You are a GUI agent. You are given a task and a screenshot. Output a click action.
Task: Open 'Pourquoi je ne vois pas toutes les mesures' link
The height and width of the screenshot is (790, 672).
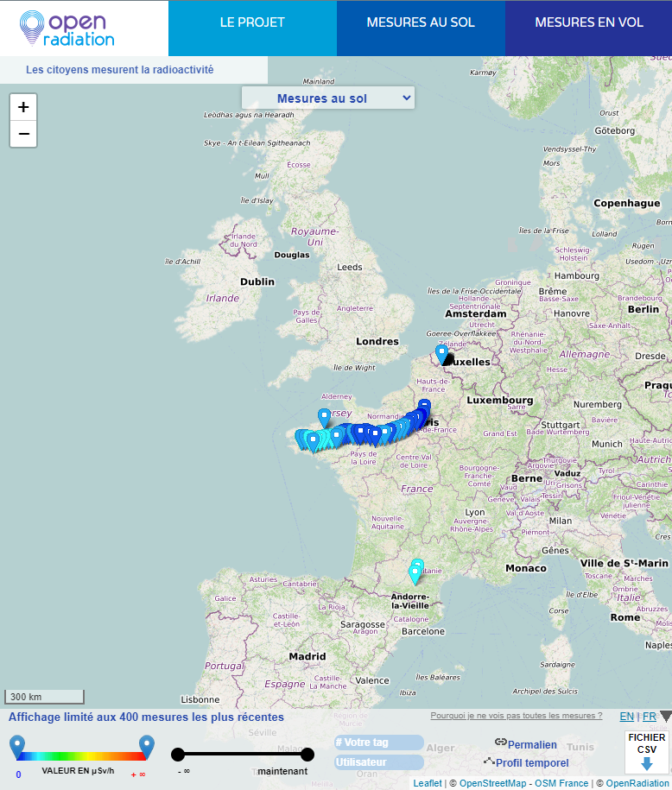pos(516,716)
